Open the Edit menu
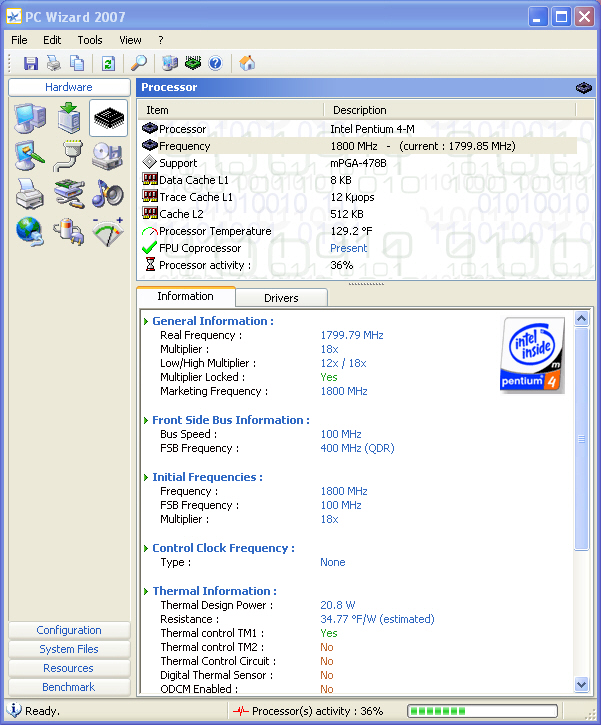Viewport: 601px width, 725px height. click(52, 40)
